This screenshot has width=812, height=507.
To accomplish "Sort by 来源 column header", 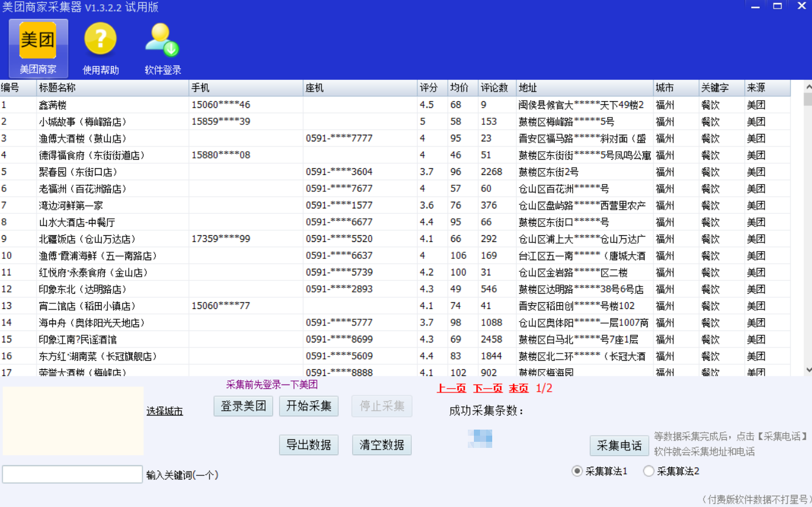I will click(768, 88).
